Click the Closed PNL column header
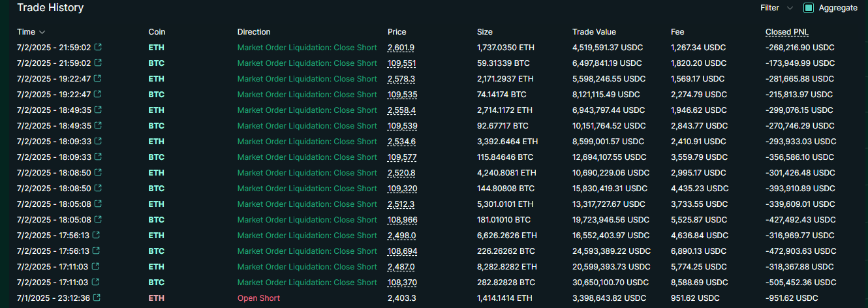868x308 pixels. coord(787,32)
